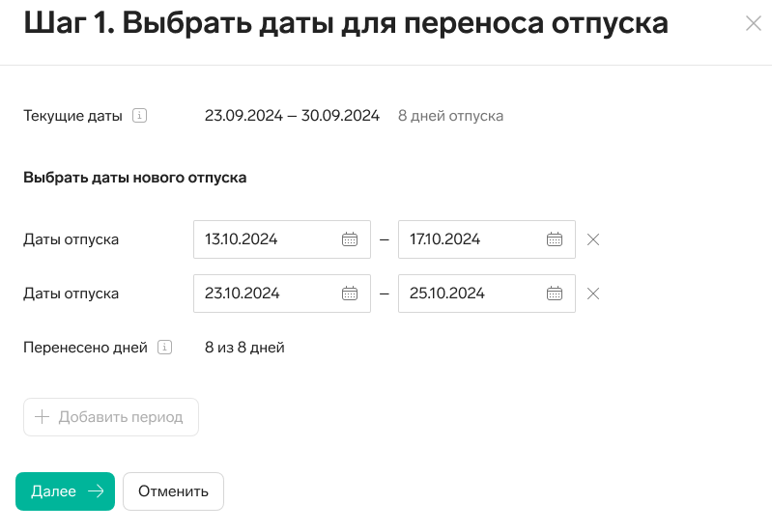This screenshot has height=532, width=772.
Task: Open calendar for start date 13.10.2024
Action: 350,239
